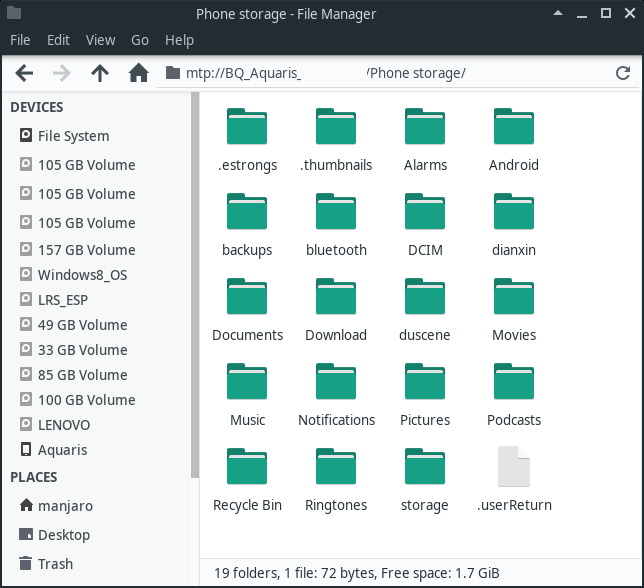Select Aquaris device in sidebar

(62, 450)
